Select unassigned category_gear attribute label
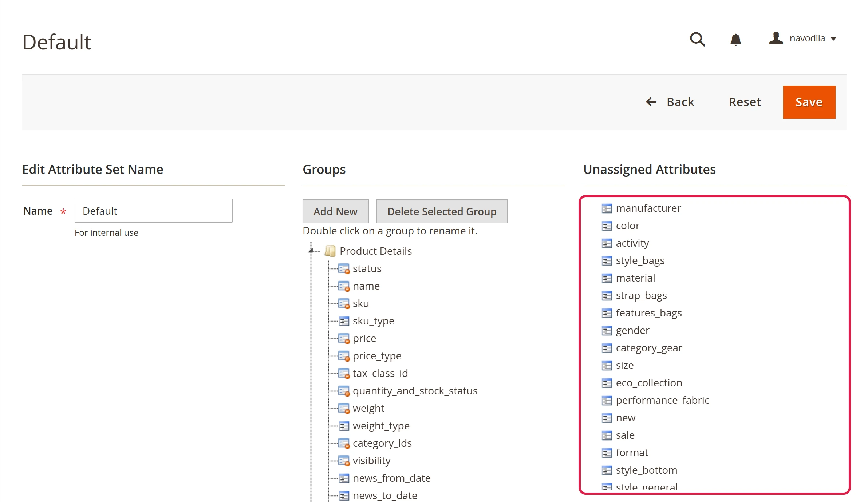The width and height of the screenshot is (868, 502). 649,348
